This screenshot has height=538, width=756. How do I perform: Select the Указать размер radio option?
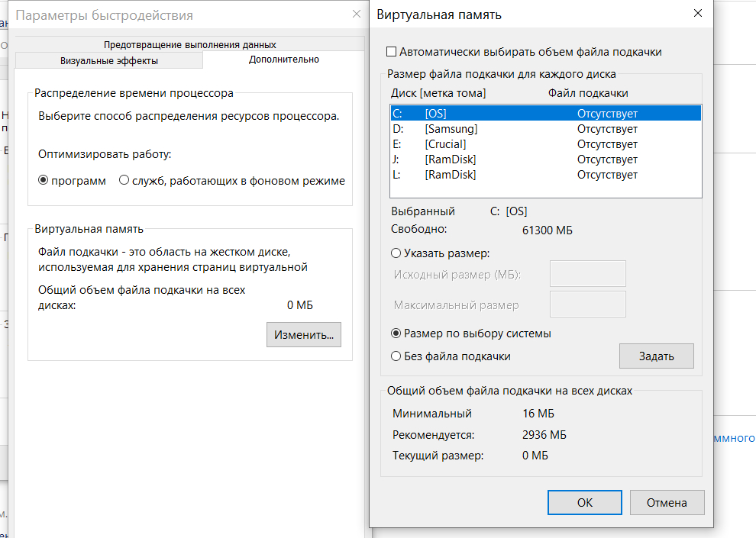coord(396,253)
